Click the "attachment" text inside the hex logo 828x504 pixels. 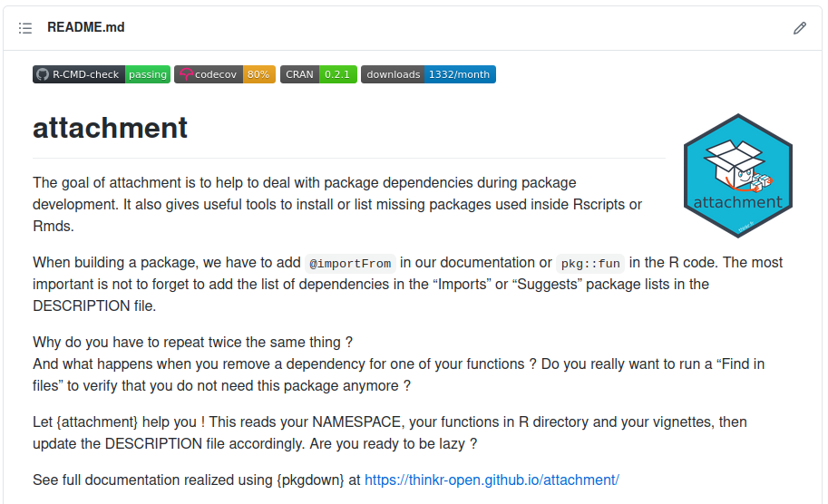[737, 202]
